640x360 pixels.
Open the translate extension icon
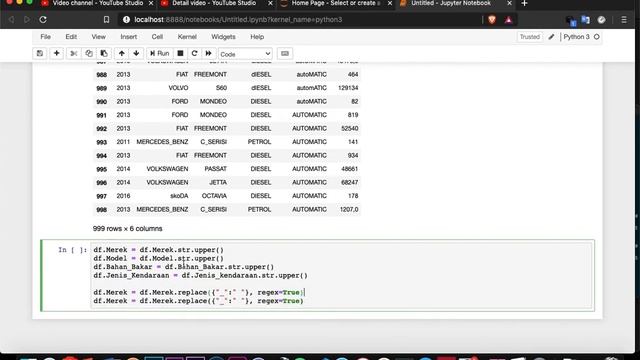[586, 20]
